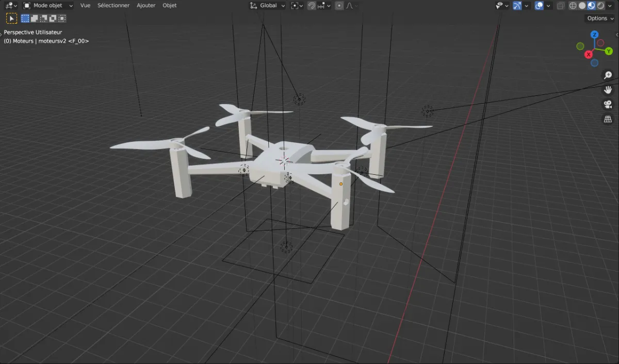Open the Ajouter menu

[146, 5]
